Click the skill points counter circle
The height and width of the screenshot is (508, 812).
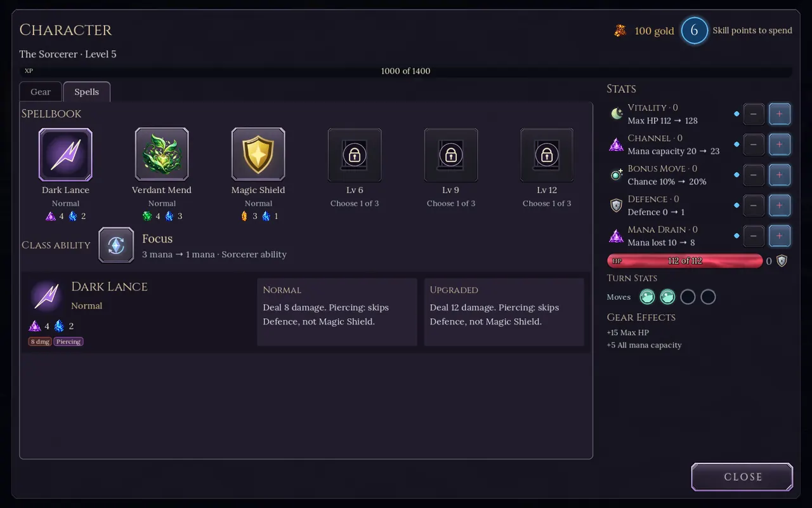tap(694, 30)
